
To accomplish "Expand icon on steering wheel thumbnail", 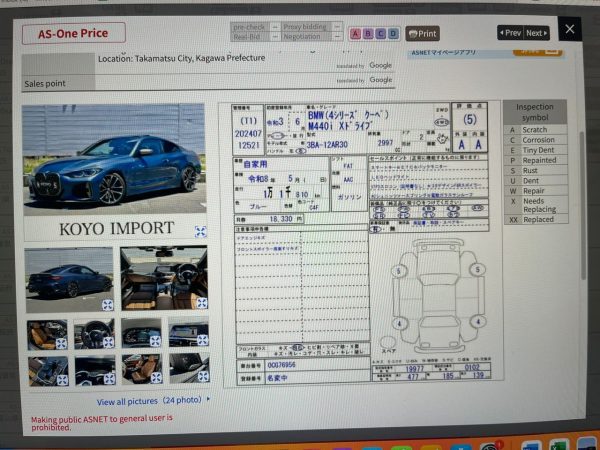I will click(108, 342).
